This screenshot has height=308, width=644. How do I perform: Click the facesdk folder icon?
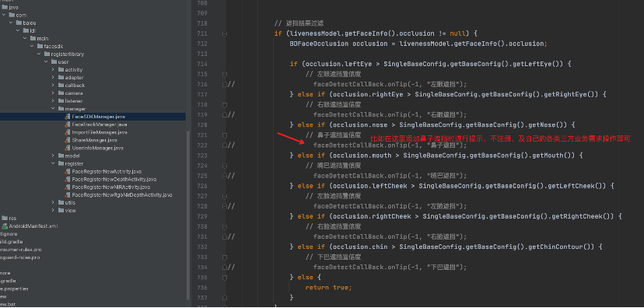(40, 47)
